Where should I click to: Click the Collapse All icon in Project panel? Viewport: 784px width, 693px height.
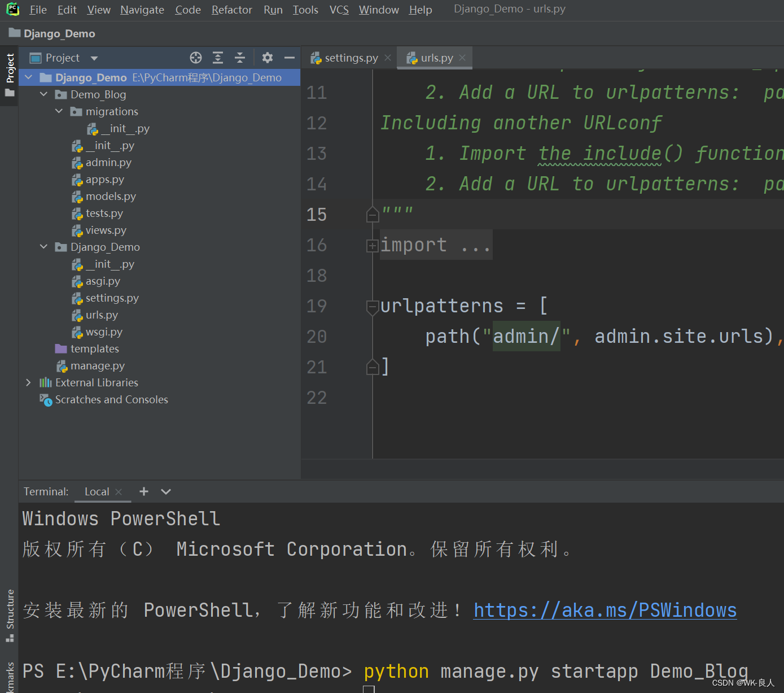click(x=240, y=58)
